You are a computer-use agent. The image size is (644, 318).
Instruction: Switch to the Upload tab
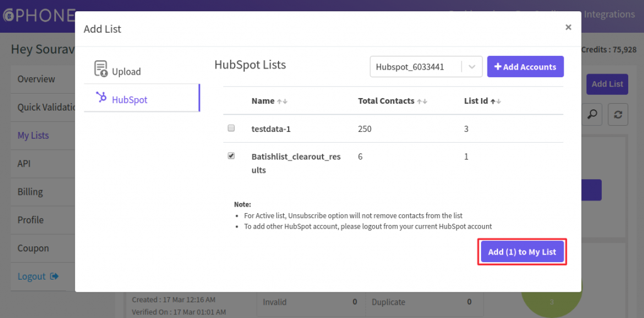[142, 70]
